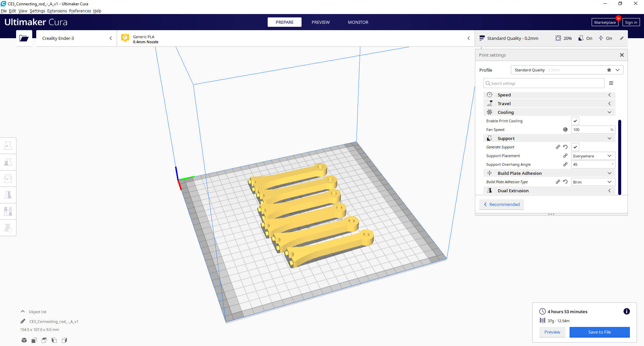Close the Print settings panel
Viewport: 644px width, 346px height.
(622, 55)
